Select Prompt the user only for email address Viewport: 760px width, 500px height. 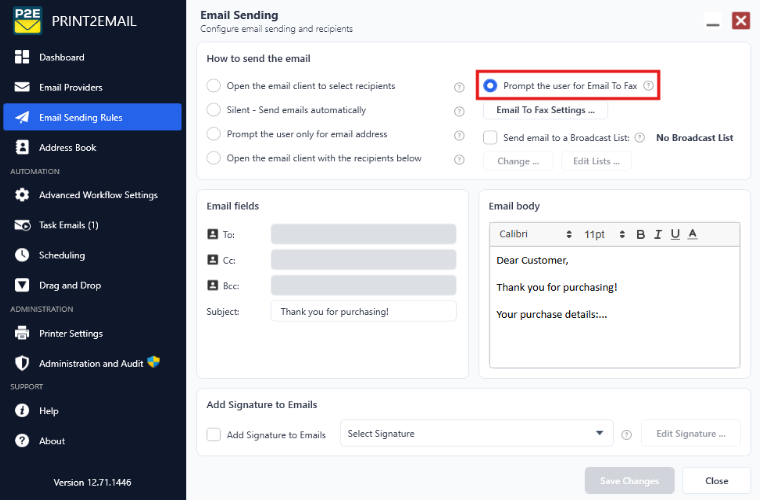214,134
